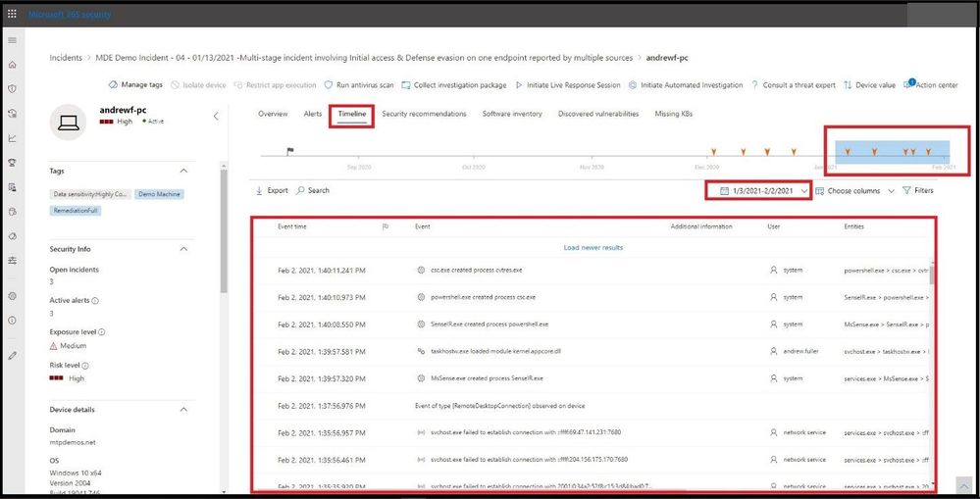Select the RemoteDesktopConnection observed event row
This screenshot has height=499, width=980.
tap(593, 406)
